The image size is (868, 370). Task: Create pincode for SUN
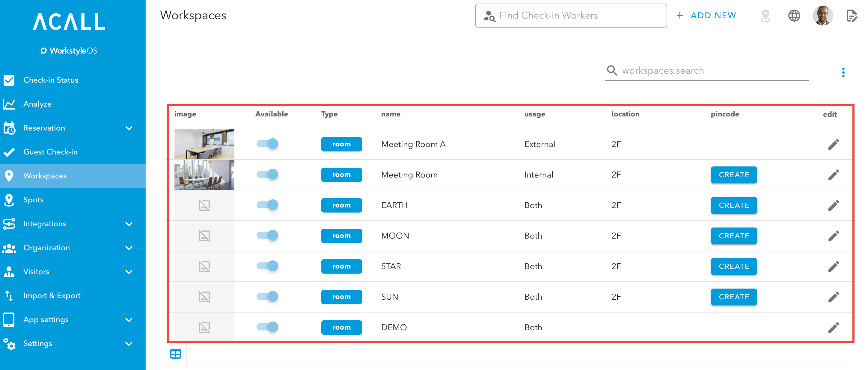coord(733,297)
